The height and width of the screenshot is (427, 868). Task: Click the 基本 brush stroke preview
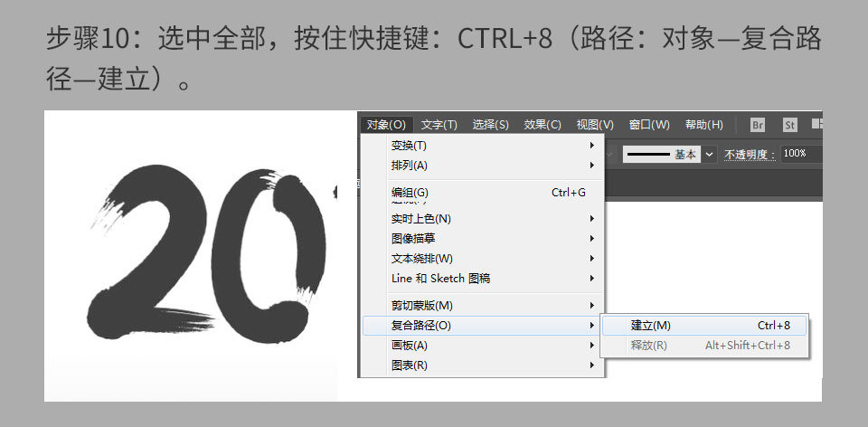[x=662, y=154]
